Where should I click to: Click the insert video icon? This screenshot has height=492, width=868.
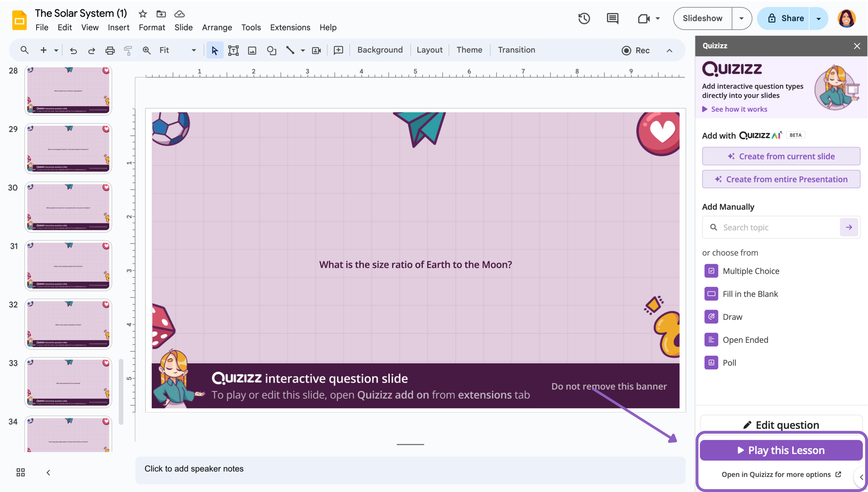pos(317,50)
